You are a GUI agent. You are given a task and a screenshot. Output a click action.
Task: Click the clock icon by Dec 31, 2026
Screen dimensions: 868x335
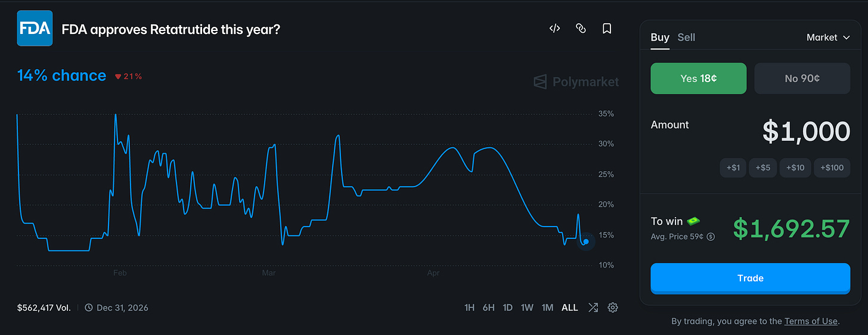89,308
